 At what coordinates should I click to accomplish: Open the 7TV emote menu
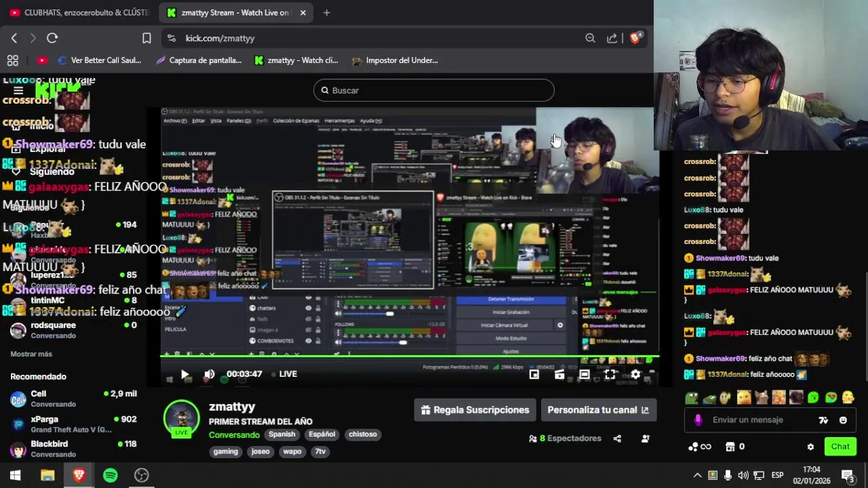[823, 420]
